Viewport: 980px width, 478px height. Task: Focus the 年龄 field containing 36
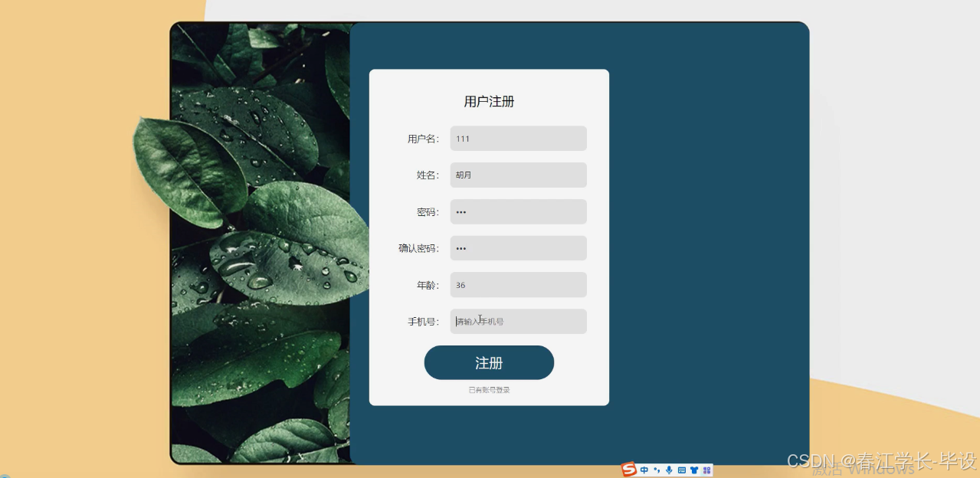pos(519,285)
